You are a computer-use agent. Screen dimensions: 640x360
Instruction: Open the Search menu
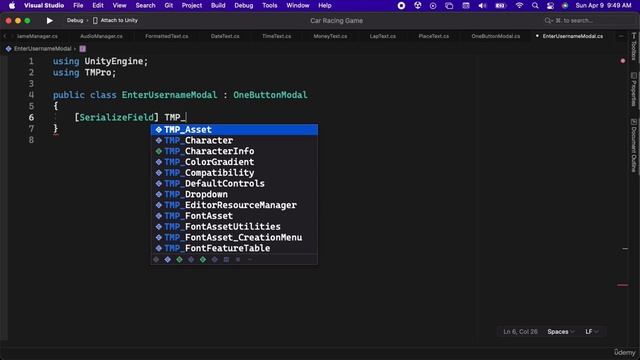click(145, 5)
